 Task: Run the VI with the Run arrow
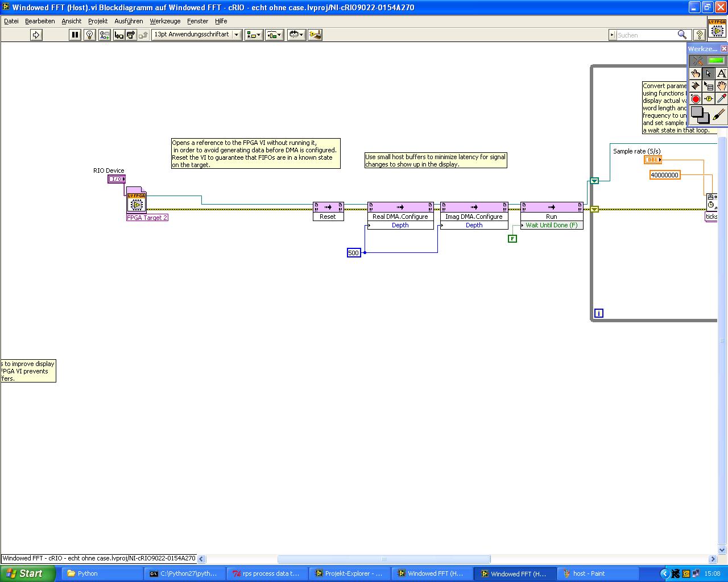pos(36,35)
